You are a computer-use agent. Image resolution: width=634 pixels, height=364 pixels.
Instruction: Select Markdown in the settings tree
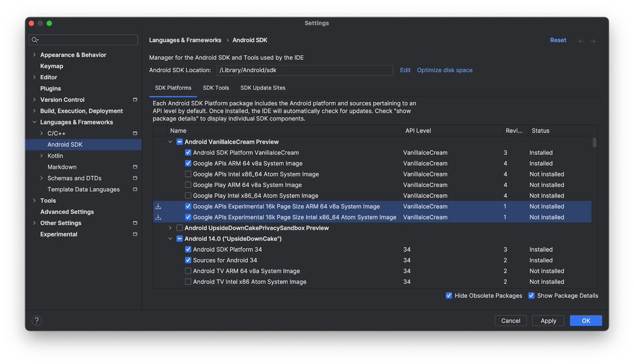tap(62, 167)
